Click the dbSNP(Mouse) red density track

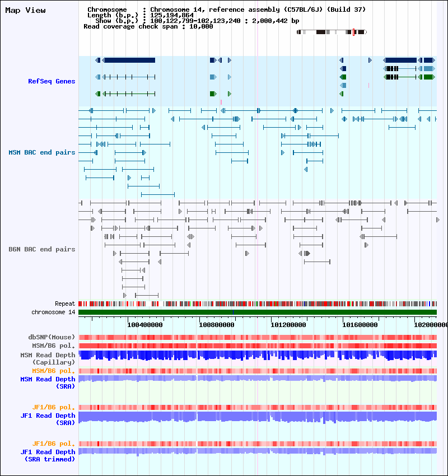click(x=258, y=337)
